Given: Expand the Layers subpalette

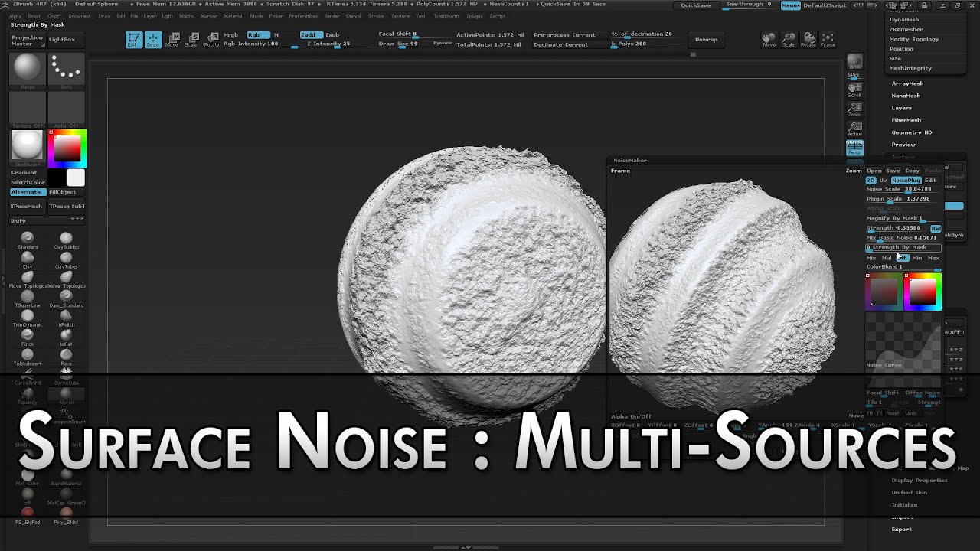Looking at the screenshot, I should coord(901,108).
